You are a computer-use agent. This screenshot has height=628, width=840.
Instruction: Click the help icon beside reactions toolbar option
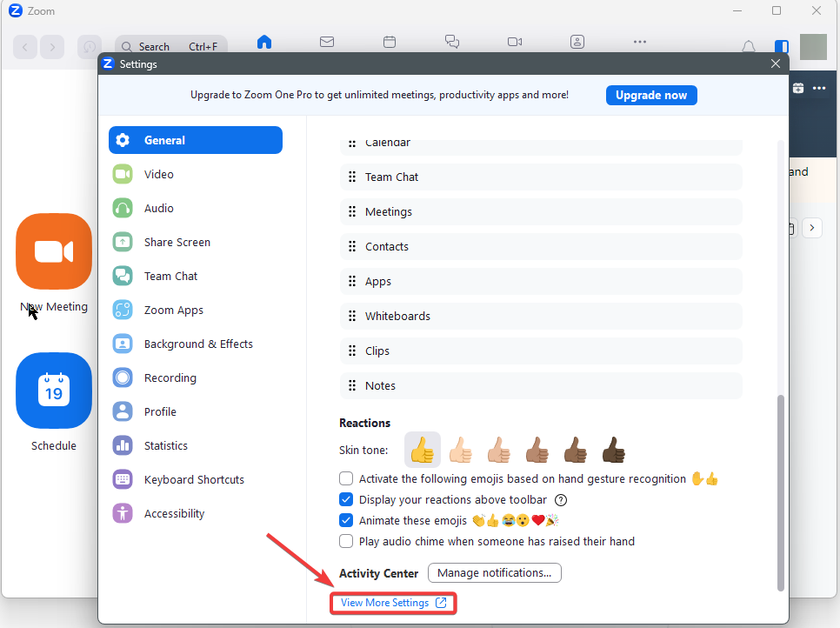point(560,500)
